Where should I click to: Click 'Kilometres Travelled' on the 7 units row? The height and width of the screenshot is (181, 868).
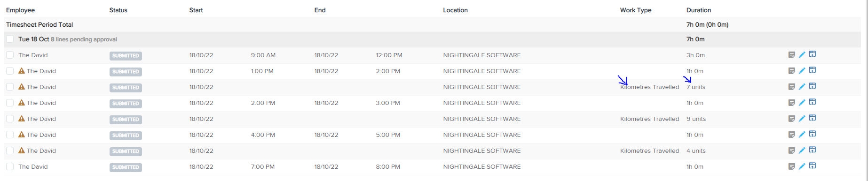[x=649, y=87]
